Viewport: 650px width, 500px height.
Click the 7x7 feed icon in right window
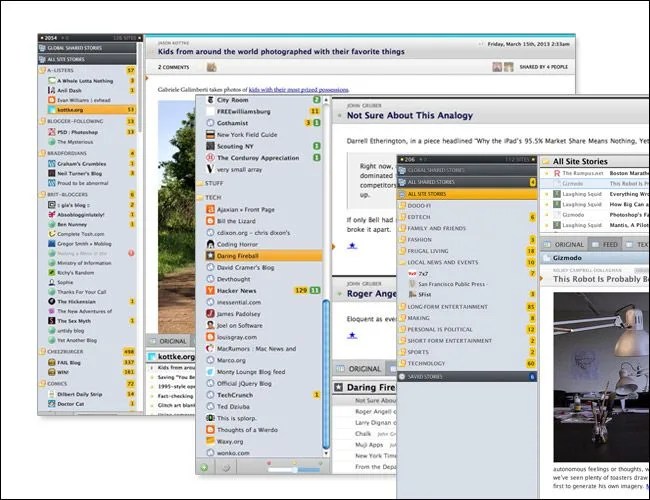click(412, 274)
